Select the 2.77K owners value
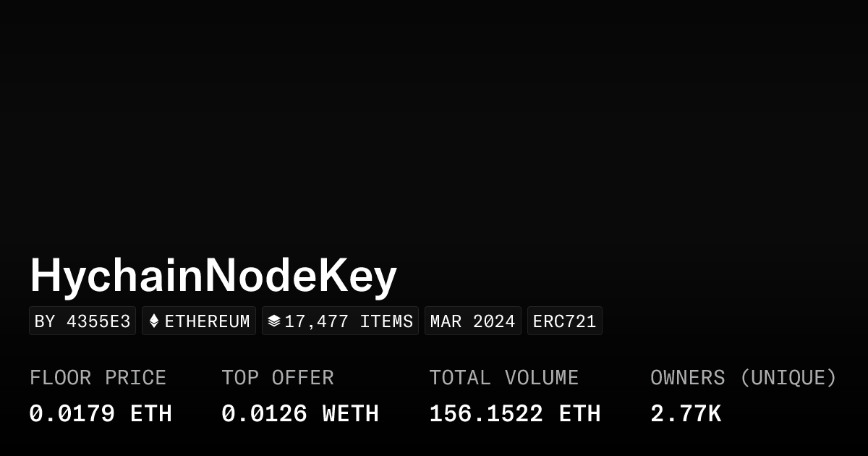 [x=685, y=414]
